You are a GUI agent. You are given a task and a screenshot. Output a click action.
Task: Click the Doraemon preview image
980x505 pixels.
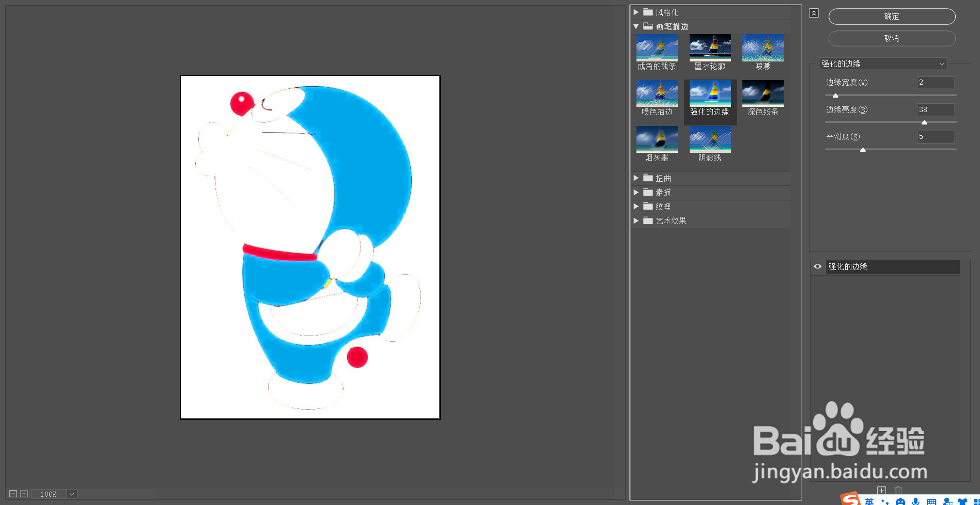[310, 247]
